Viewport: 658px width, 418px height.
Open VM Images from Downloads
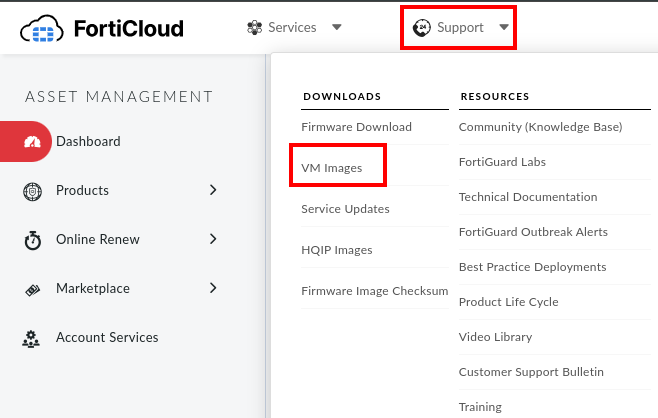[x=331, y=168]
